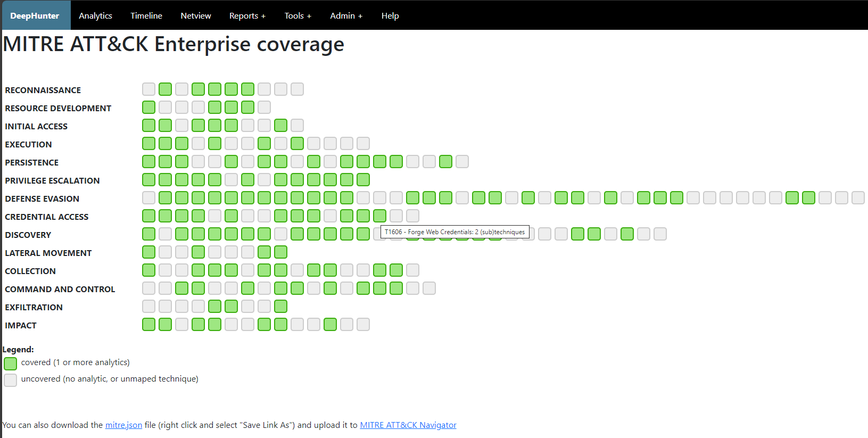Image resolution: width=868 pixels, height=438 pixels.
Task: Expand the Reports + menu
Action: pyautogui.click(x=247, y=15)
